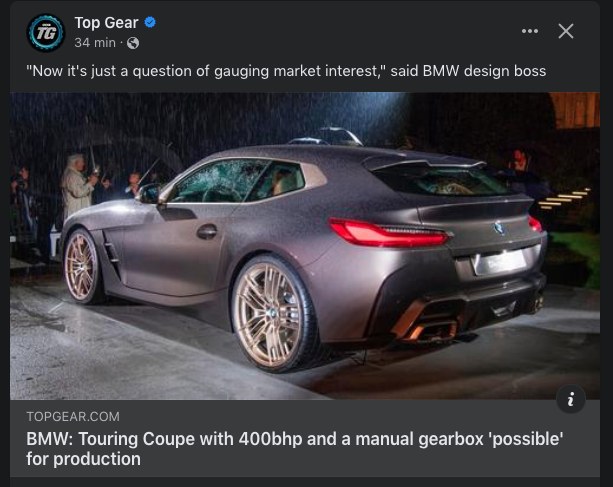
Task: Open the Top Gear profile avatar
Action: click(46, 33)
